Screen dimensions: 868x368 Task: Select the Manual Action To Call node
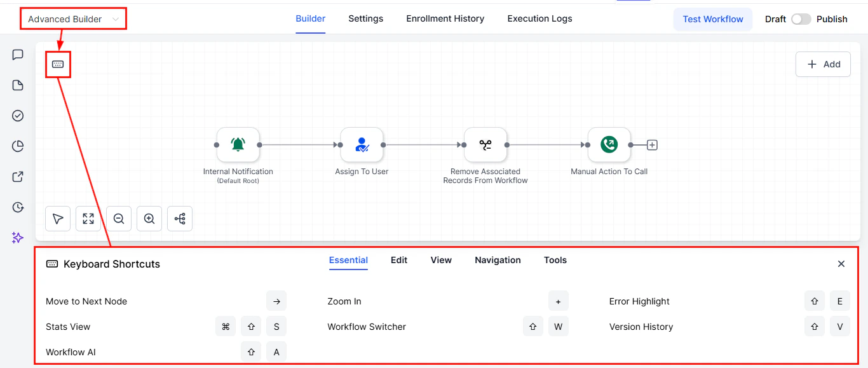pyautogui.click(x=609, y=145)
